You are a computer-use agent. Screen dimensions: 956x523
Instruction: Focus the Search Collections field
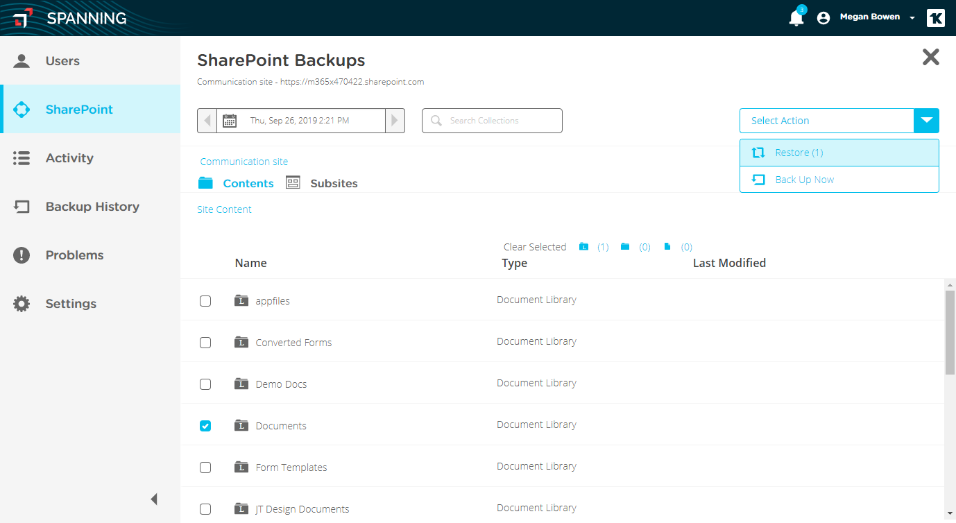pyautogui.click(x=492, y=121)
